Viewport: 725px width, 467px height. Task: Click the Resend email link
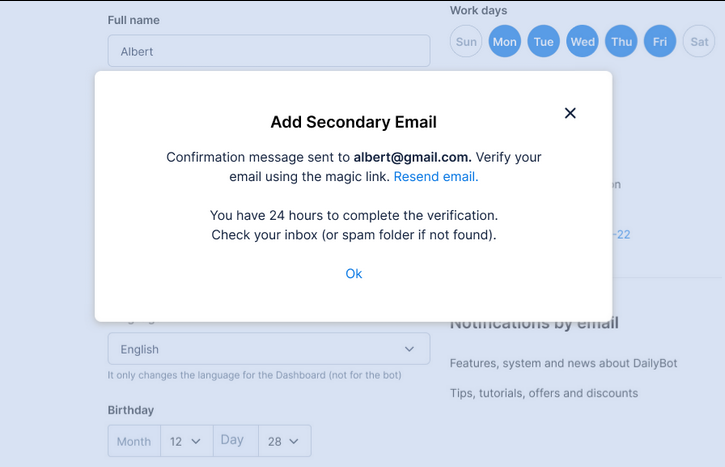pos(436,176)
